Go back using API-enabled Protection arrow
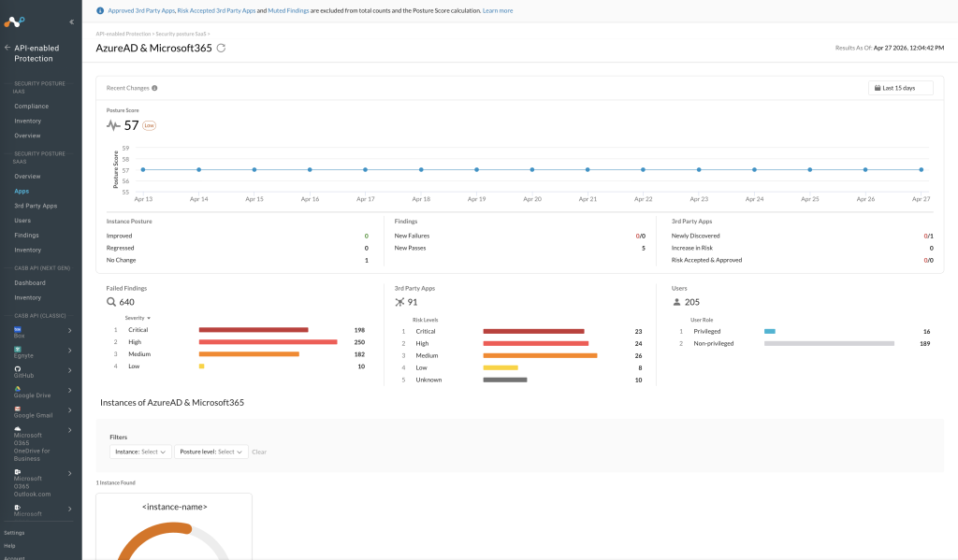Viewport: 958px width, 560px height. coord(7,48)
